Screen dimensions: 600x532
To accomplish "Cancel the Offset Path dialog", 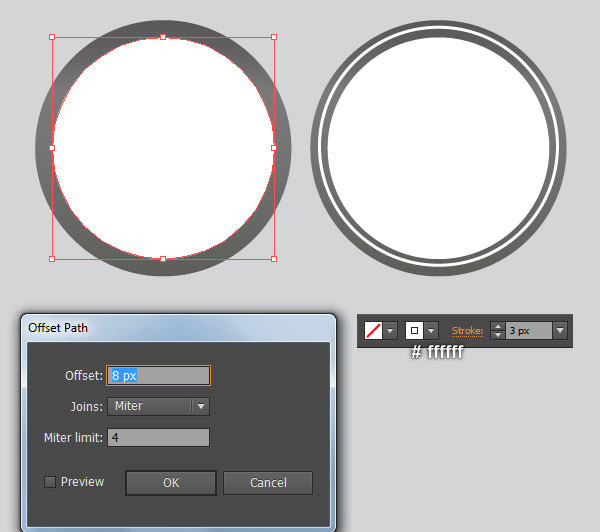I will click(x=268, y=483).
